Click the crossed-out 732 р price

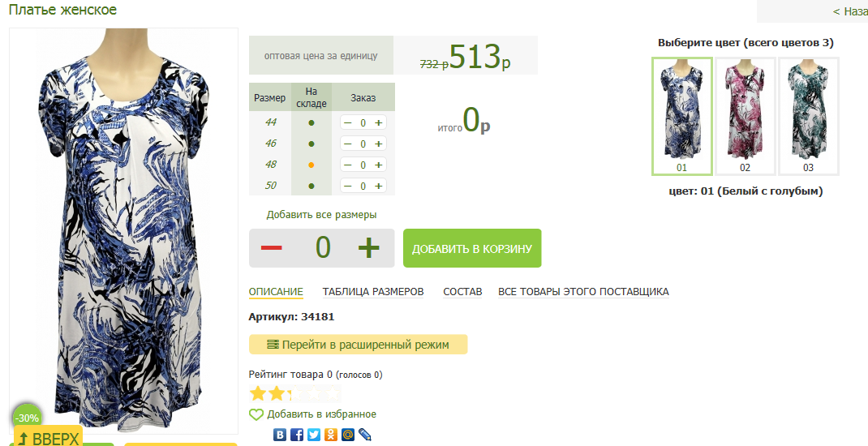pyautogui.click(x=434, y=64)
